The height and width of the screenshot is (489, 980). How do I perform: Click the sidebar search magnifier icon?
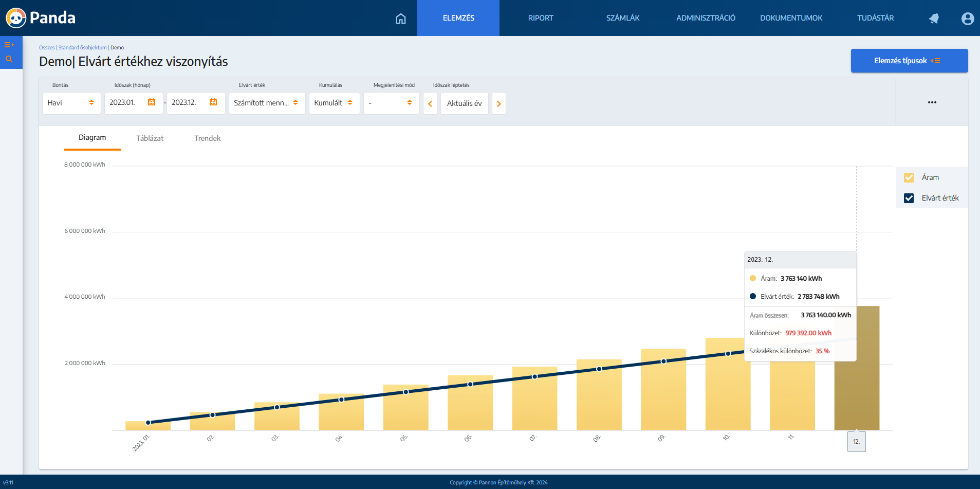(x=9, y=59)
